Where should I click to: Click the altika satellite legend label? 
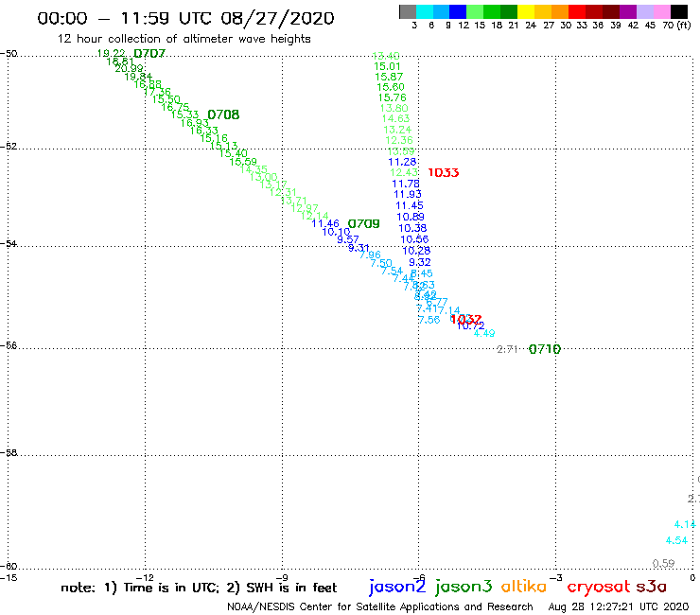click(x=524, y=586)
